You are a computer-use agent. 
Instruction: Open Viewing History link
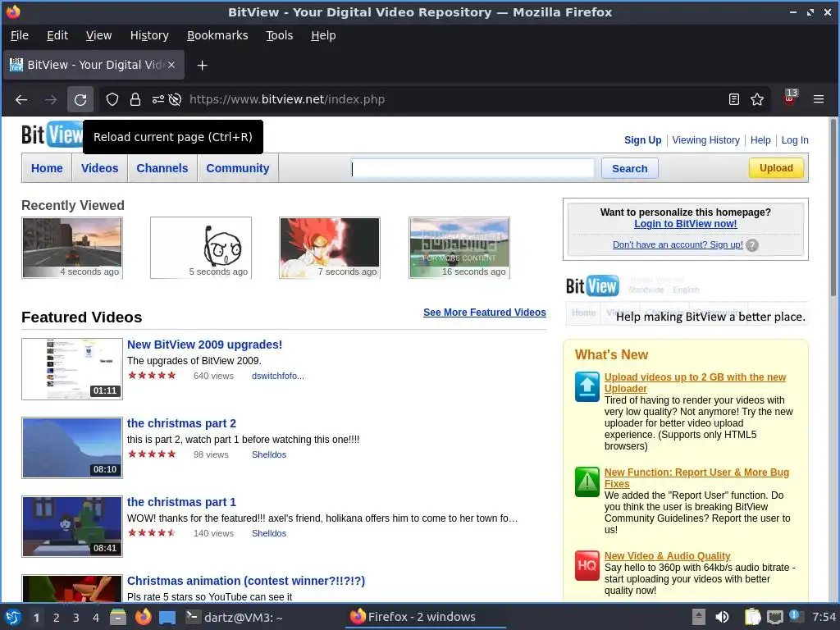(x=705, y=139)
